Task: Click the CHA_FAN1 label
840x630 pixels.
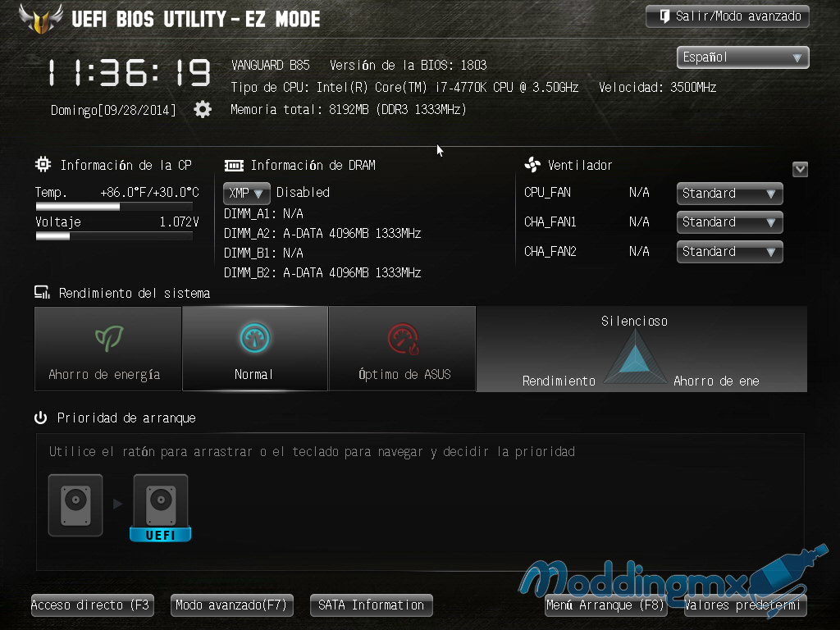Action: pyautogui.click(x=550, y=221)
